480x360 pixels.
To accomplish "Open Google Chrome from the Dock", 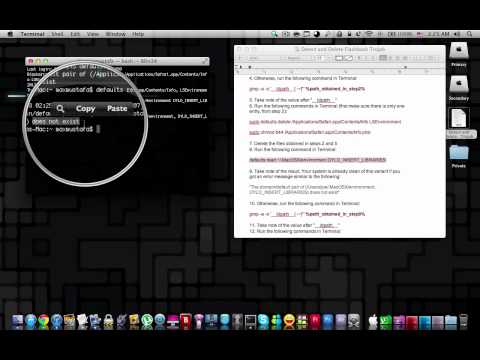I will click(x=43, y=322).
